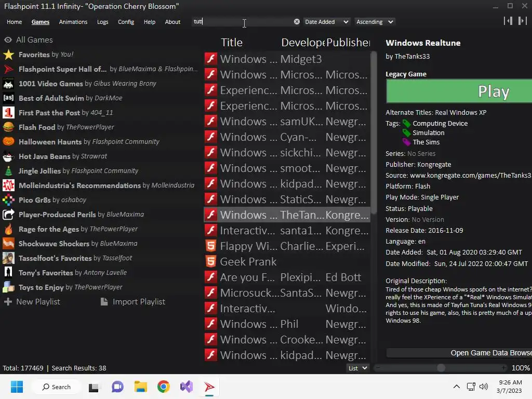Click the Flash icon beside Are you F...
532x399 pixels.
point(211,277)
